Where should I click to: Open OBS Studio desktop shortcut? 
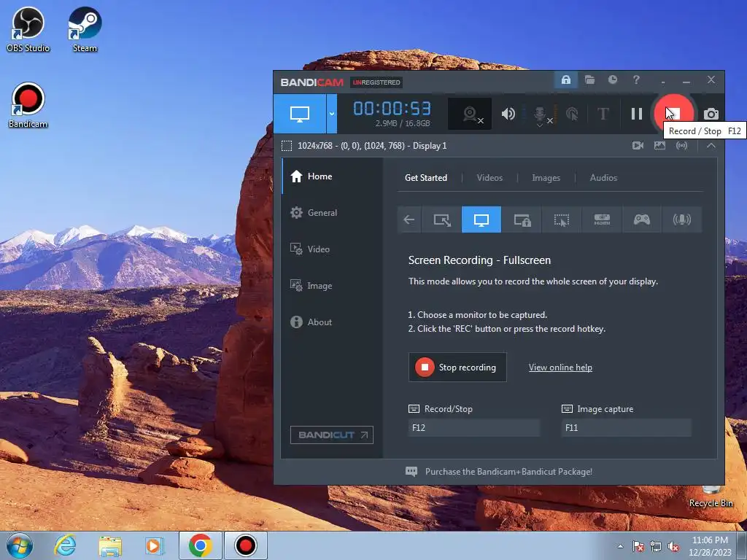pos(28,29)
